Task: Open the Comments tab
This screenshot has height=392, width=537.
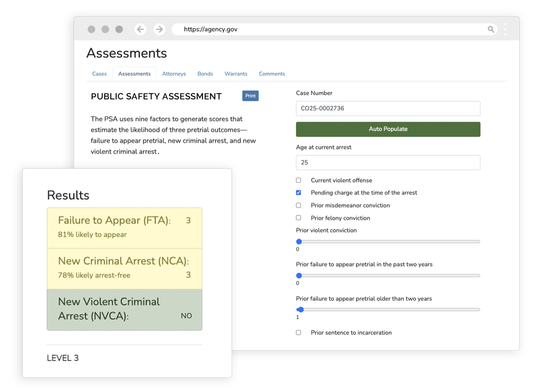Action: click(272, 74)
